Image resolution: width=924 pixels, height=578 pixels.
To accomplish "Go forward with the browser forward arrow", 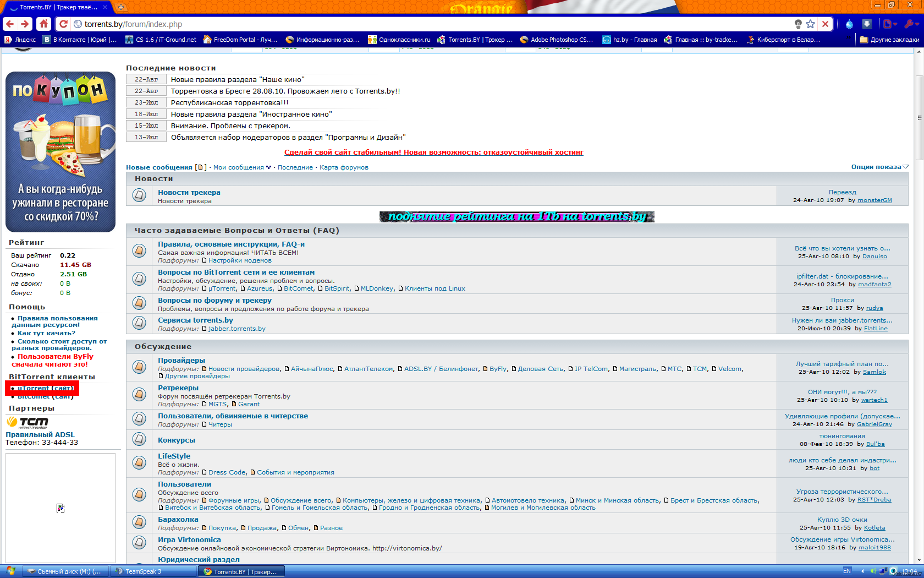I will [x=25, y=24].
